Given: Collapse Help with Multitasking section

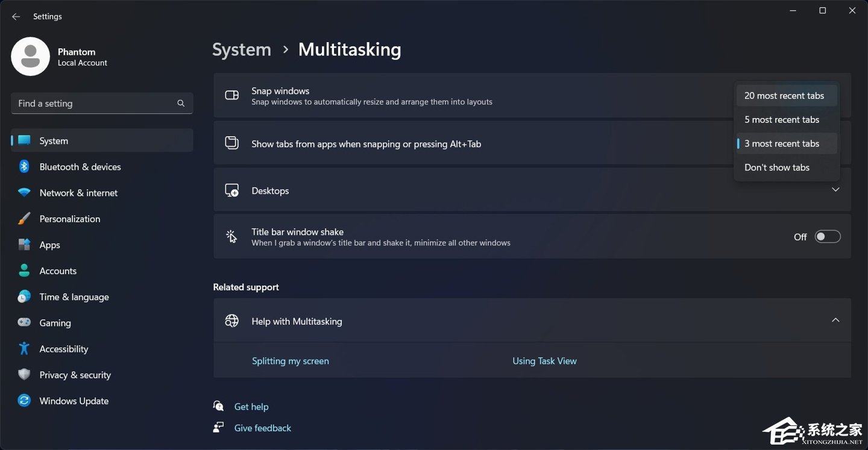Looking at the screenshot, I should pyautogui.click(x=835, y=320).
